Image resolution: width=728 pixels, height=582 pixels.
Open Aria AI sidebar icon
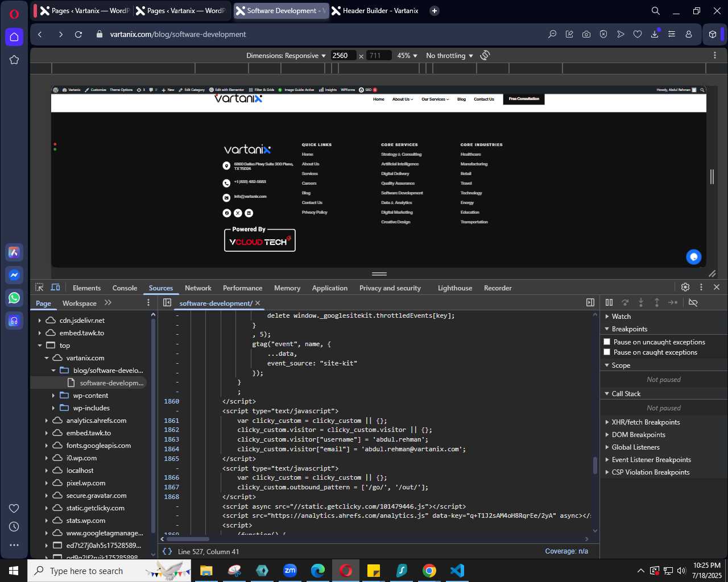14,252
